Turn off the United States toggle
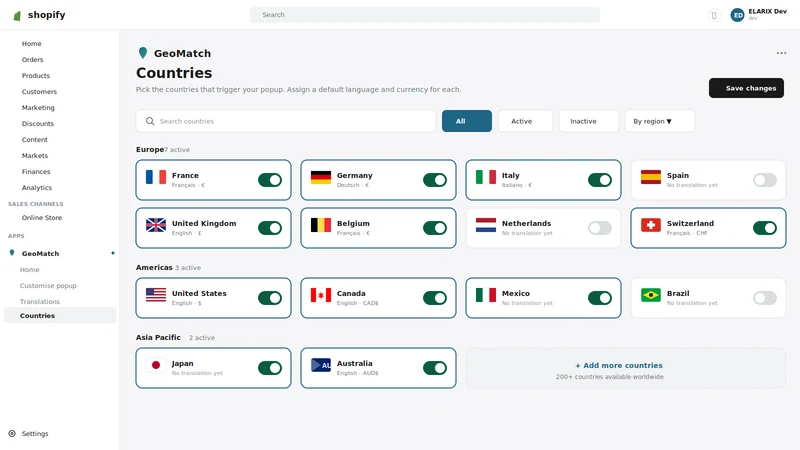The height and width of the screenshot is (450, 800). click(x=270, y=298)
